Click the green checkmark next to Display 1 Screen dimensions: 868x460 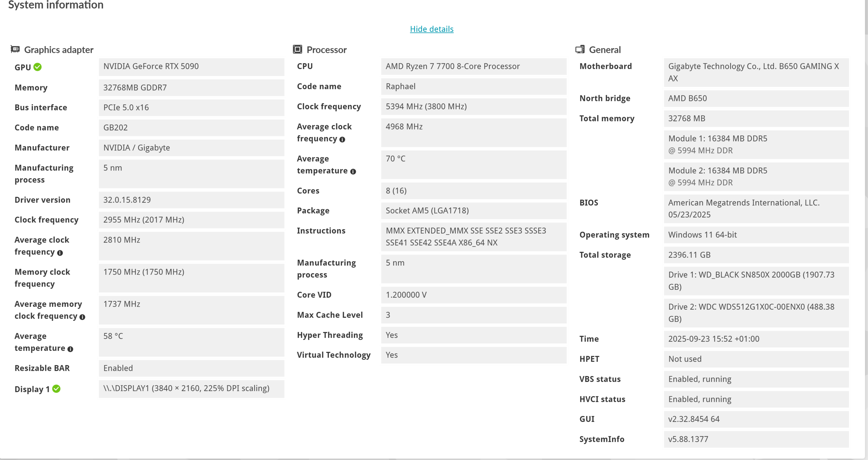[x=56, y=388]
